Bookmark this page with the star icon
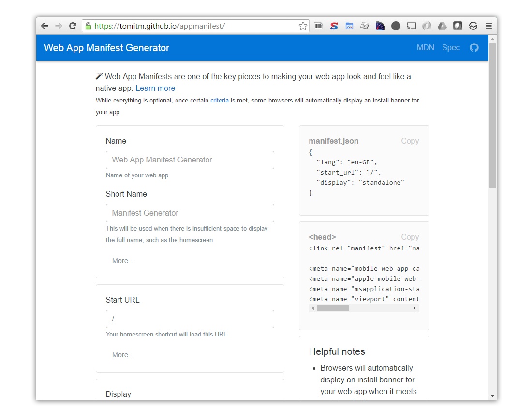The height and width of the screenshot is (409, 532). click(x=303, y=26)
